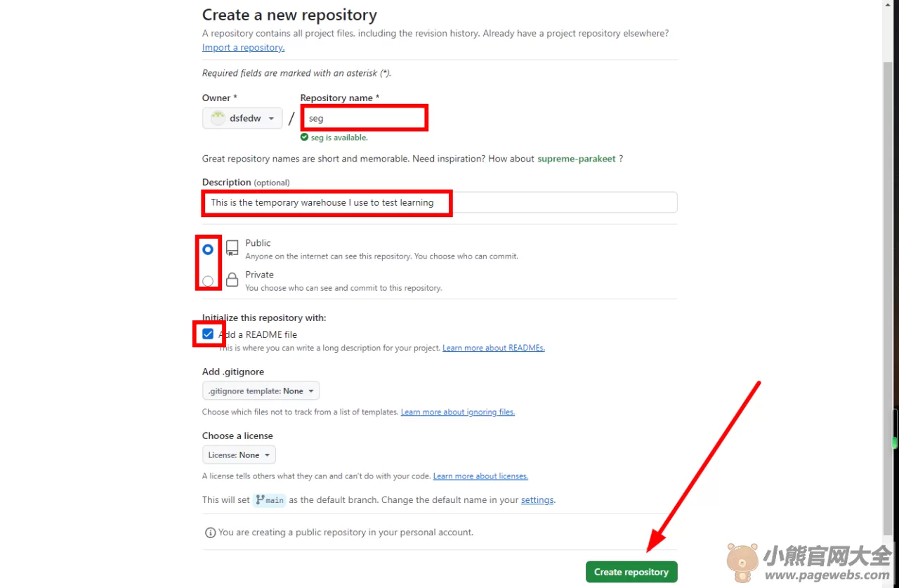Open Learn more about READMEs link

click(x=494, y=348)
